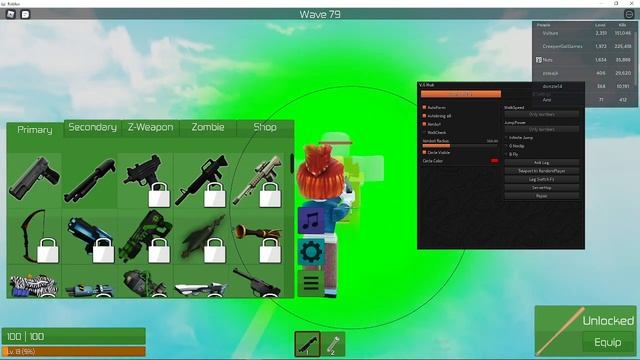
Task: Click the orange tab bar in hack panel
Action: pos(461,94)
